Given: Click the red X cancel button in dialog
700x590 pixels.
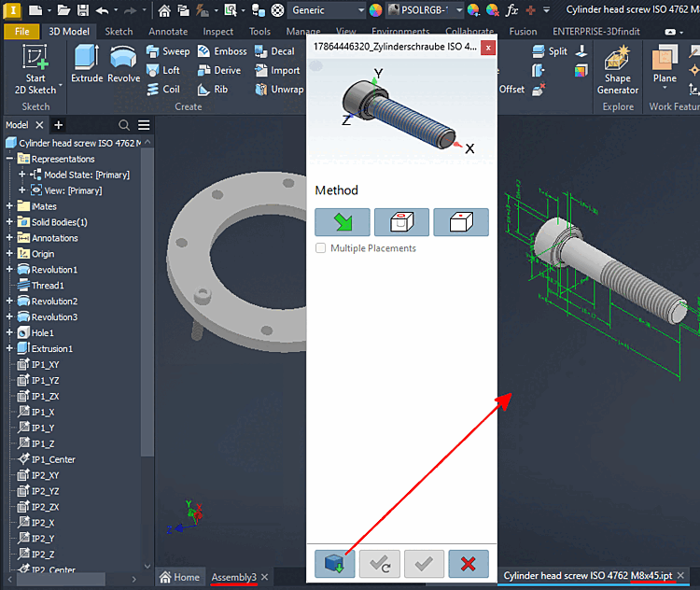Looking at the screenshot, I should point(469,564).
